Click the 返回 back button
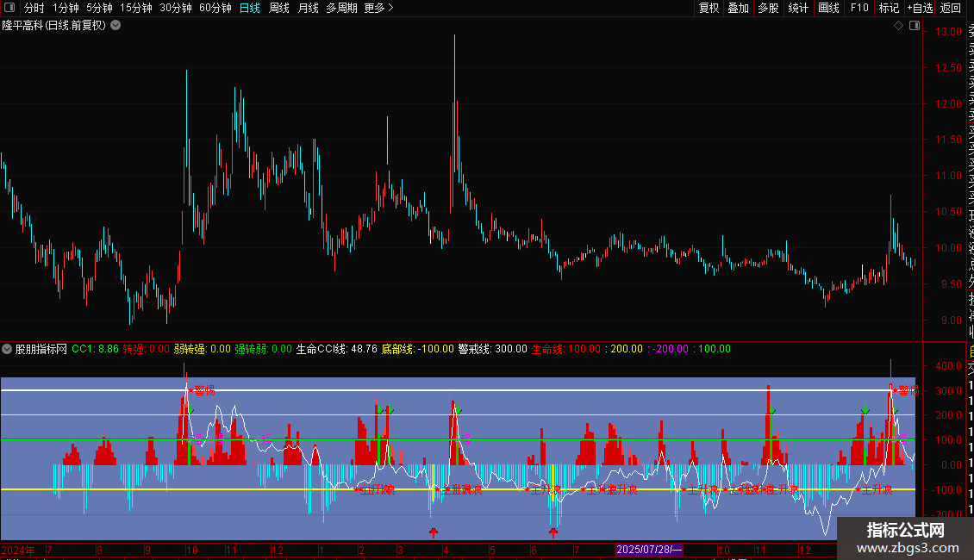 tap(951, 8)
